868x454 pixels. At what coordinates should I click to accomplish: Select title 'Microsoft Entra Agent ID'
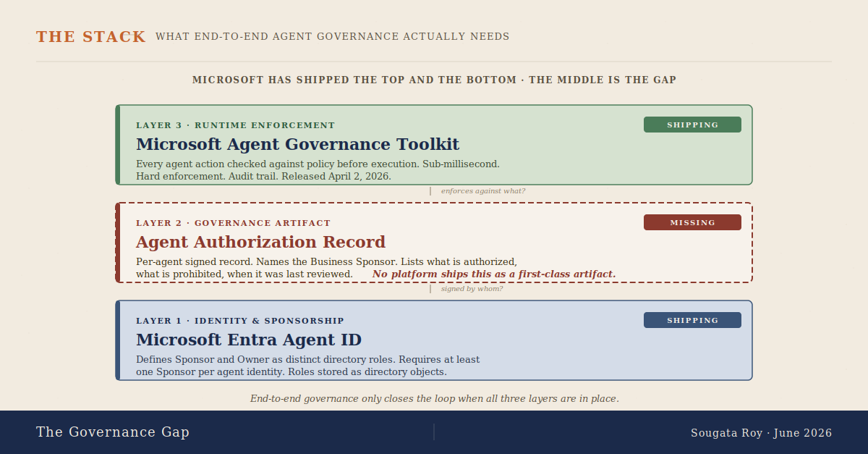249,340
